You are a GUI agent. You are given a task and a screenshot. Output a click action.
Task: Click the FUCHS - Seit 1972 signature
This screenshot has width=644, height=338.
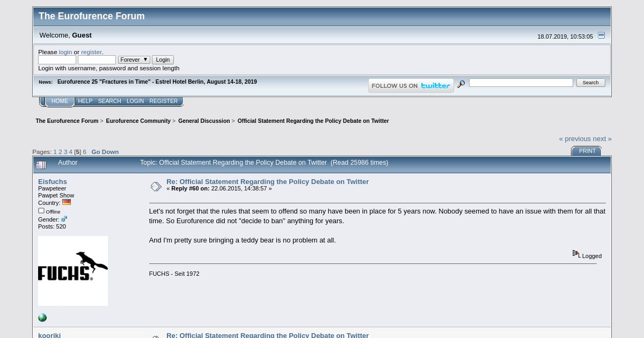click(x=174, y=274)
